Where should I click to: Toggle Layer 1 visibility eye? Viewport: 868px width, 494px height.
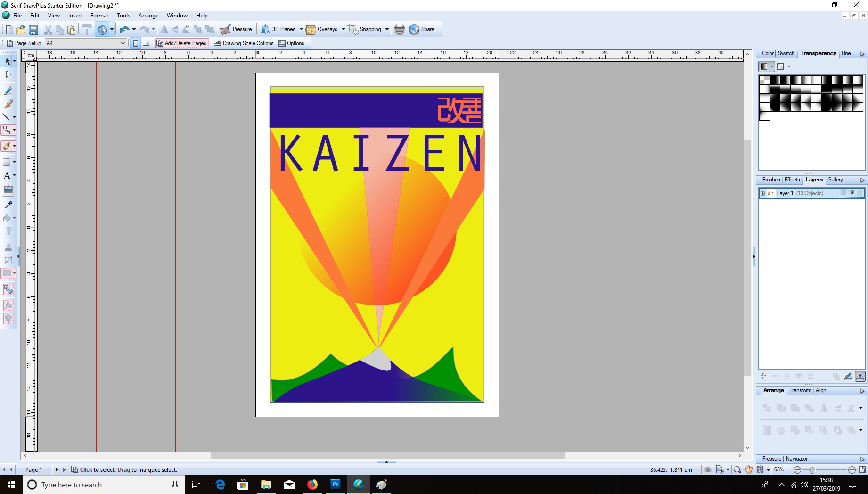(852, 193)
